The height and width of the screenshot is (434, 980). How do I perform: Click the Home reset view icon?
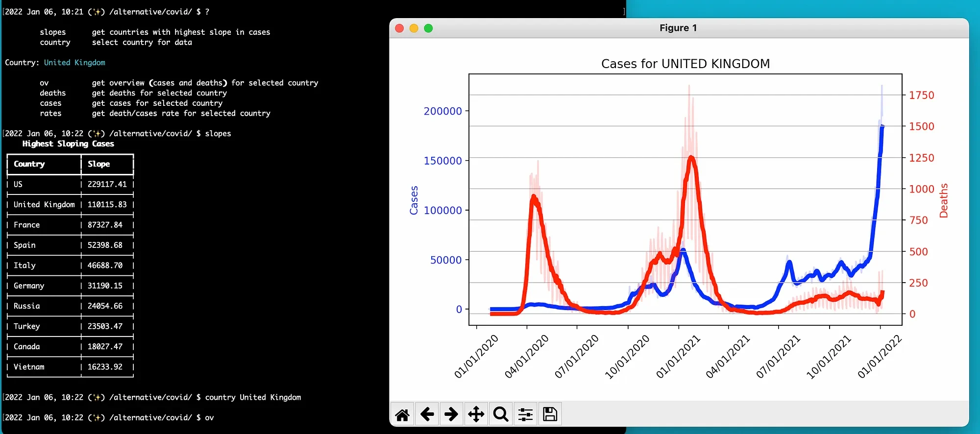(402, 415)
